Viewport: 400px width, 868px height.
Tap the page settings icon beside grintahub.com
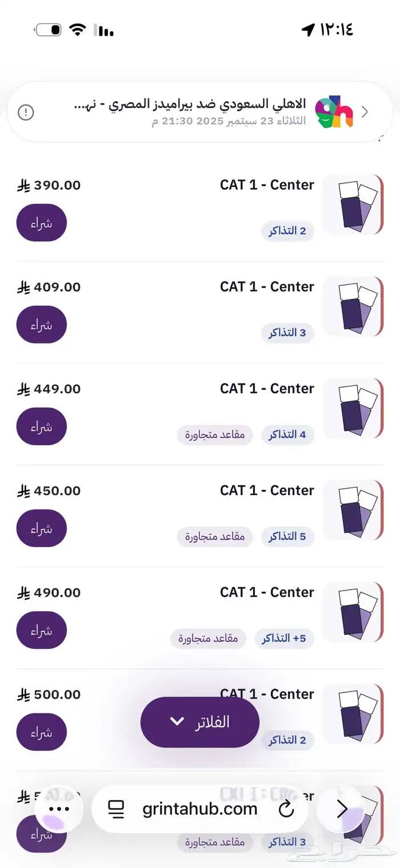click(116, 809)
